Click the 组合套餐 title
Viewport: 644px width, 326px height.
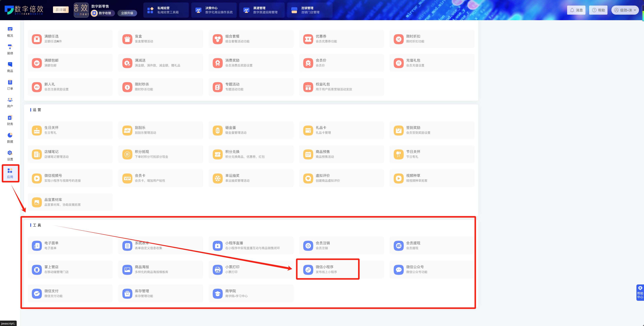pos(232,36)
